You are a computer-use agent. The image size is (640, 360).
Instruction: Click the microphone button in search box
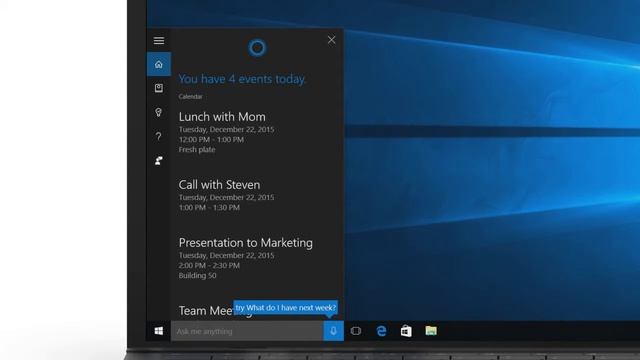(x=333, y=331)
